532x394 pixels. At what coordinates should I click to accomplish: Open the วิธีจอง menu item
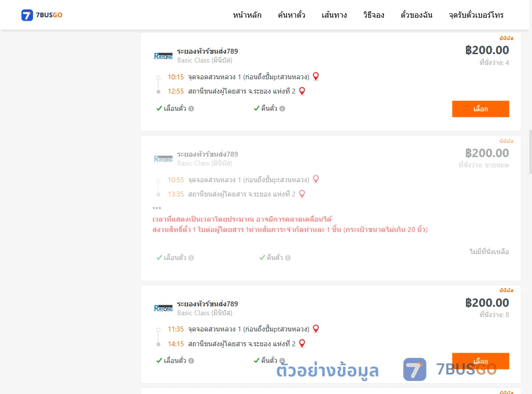click(373, 15)
